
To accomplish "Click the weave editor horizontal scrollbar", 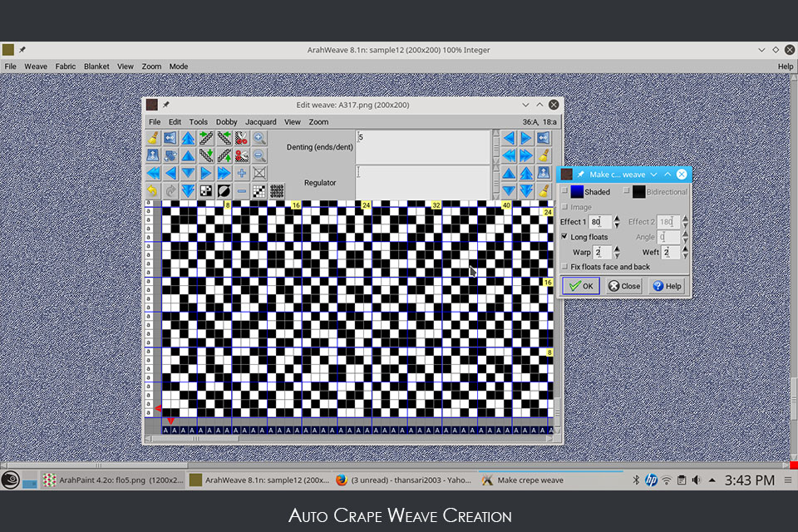I will pyautogui.click(x=349, y=438).
